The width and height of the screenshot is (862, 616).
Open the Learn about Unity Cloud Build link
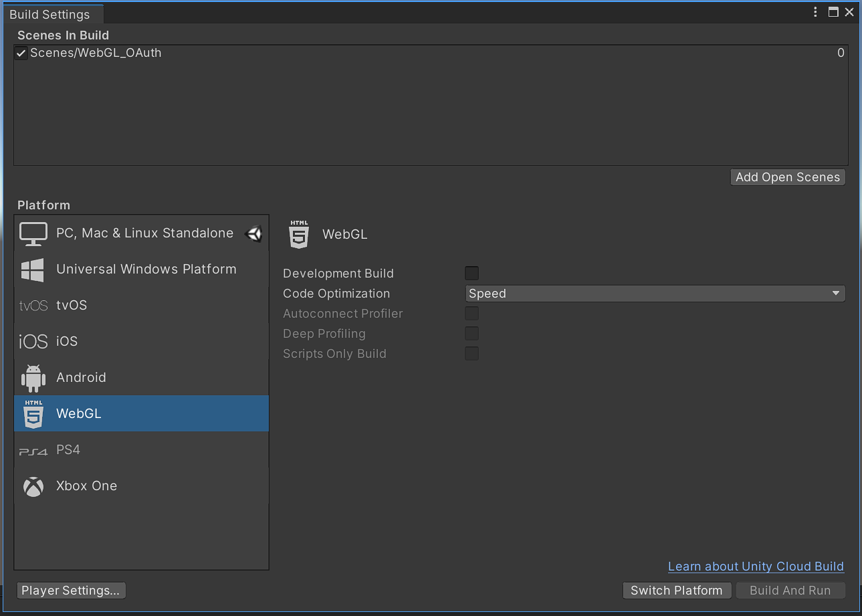(756, 567)
